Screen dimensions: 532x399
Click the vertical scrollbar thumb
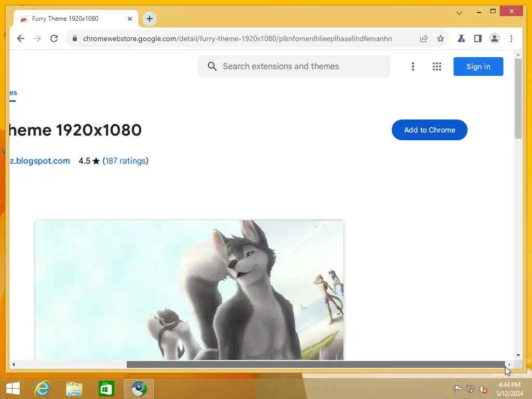pos(518,99)
